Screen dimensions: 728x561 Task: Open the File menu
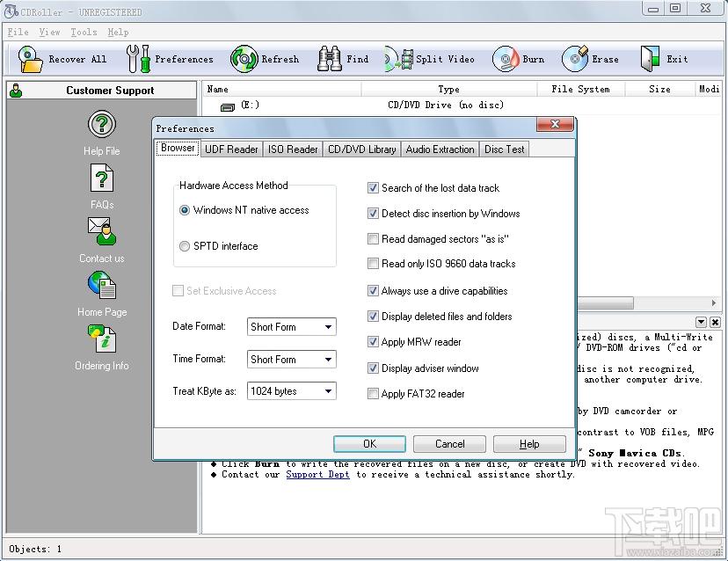click(x=18, y=32)
